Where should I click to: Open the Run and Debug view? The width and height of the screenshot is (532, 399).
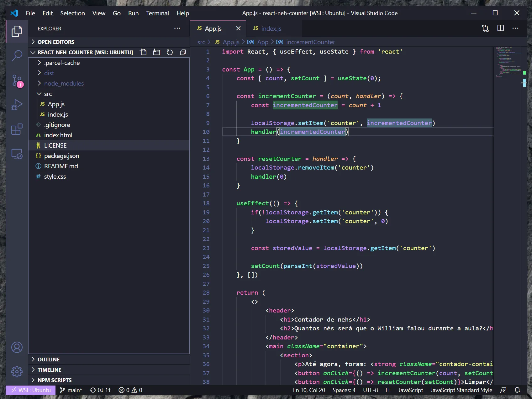tap(16, 105)
